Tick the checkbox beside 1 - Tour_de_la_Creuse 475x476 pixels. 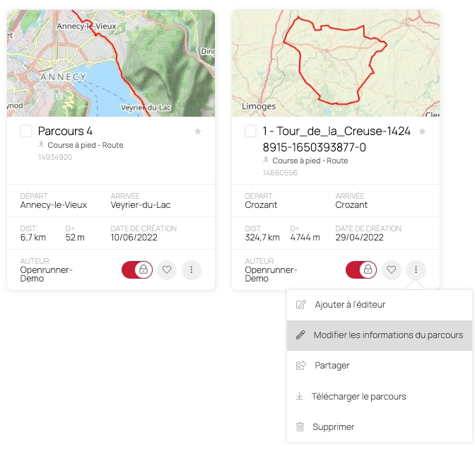[250, 131]
